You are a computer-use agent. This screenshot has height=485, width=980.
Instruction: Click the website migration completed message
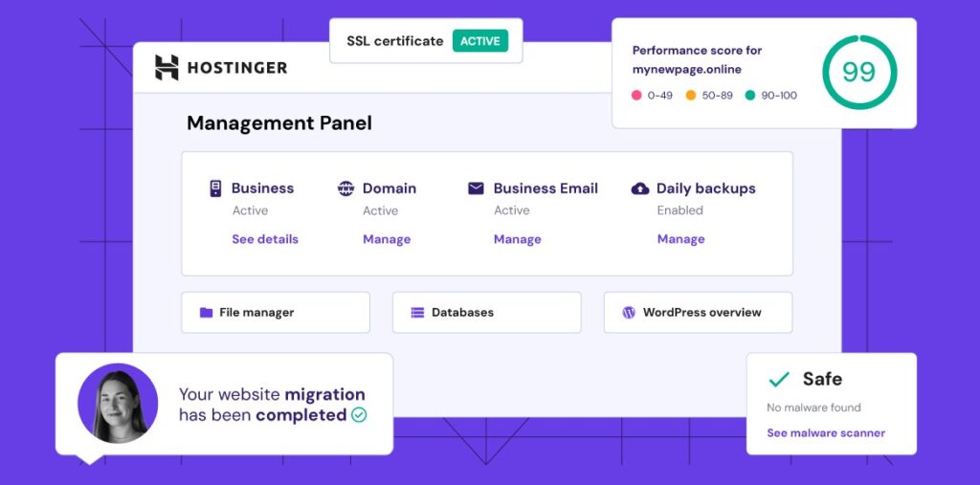[x=273, y=405]
